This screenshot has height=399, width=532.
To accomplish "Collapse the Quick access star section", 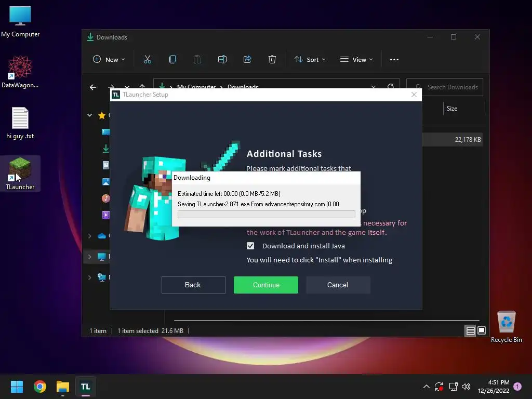I will click(89, 115).
